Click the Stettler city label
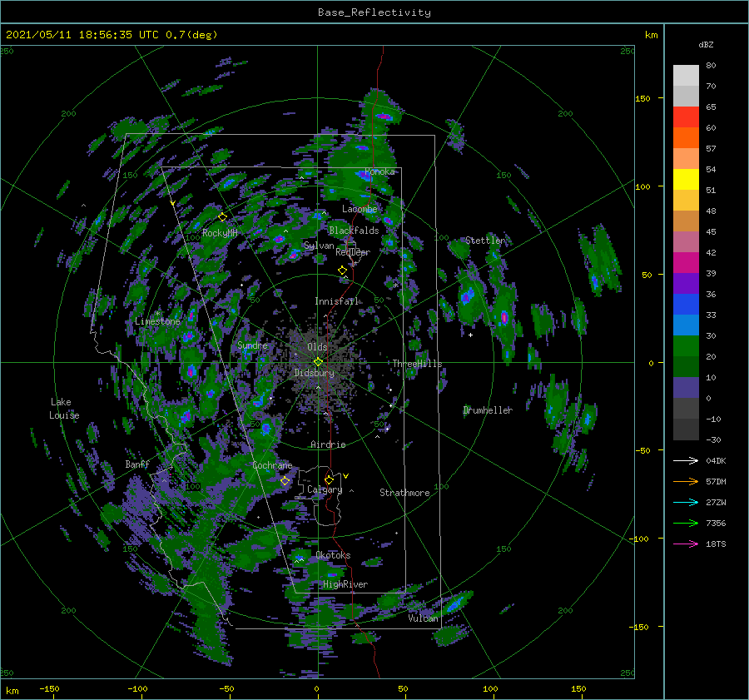This screenshot has height=700, width=749. pos(485,241)
